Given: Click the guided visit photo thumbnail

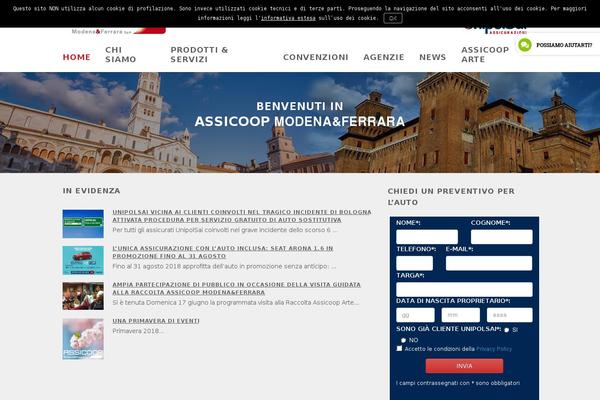Looking at the screenshot, I should 83,296.
